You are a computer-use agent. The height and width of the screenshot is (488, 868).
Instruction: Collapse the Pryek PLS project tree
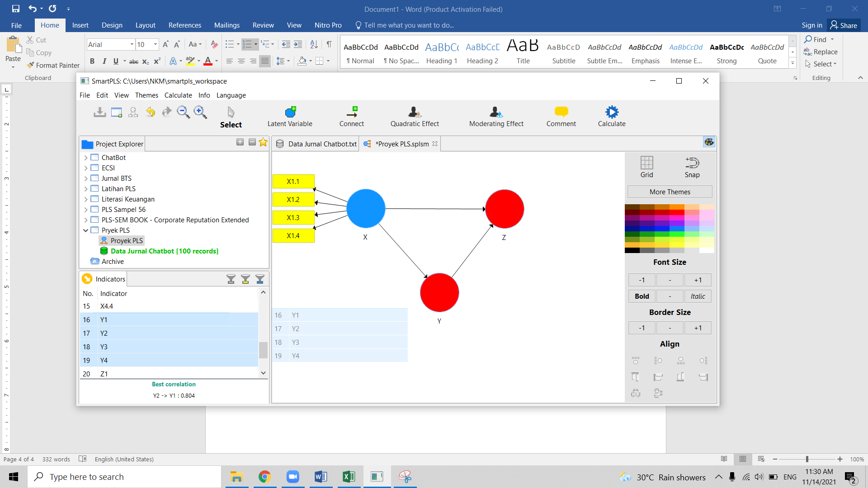click(85, 230)
